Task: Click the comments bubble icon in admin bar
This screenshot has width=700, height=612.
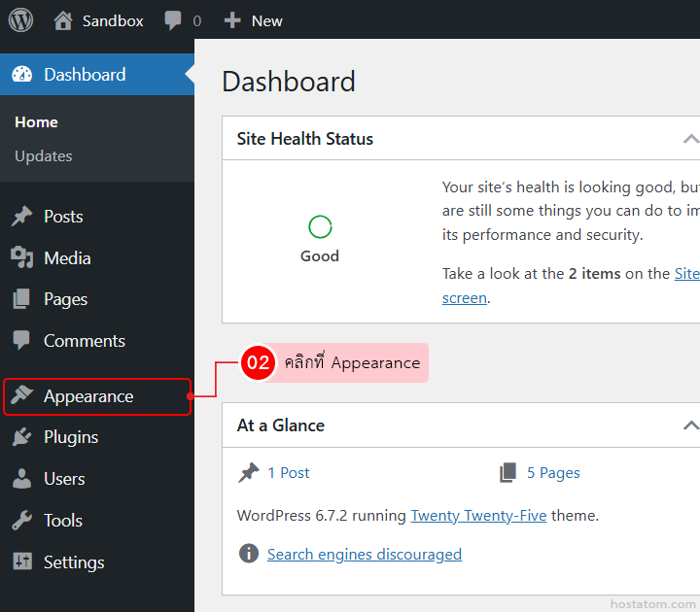Action: point(173,20)
